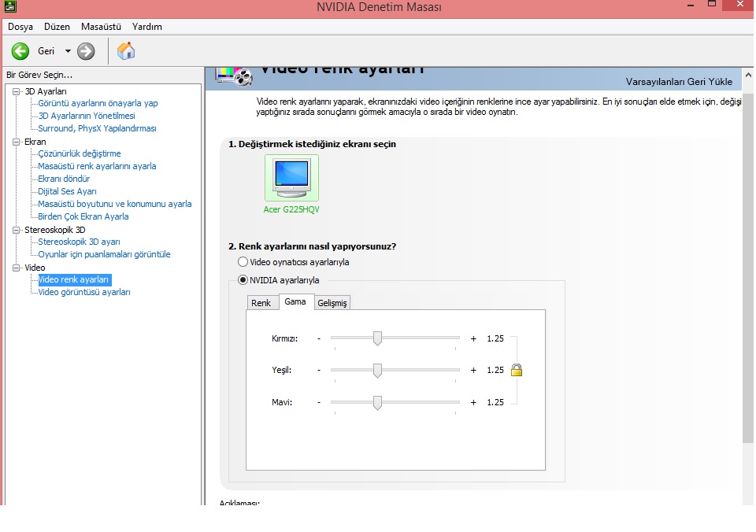
Task: Click the scrollbar up arrow
Action: pos(748,75)
